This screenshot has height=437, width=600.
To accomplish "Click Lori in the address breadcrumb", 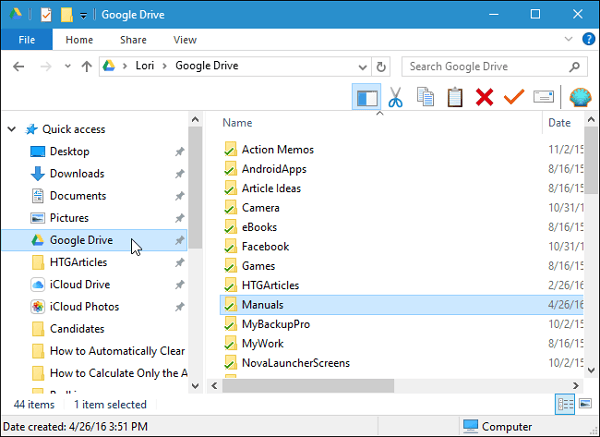I will (x=147, y=67).
